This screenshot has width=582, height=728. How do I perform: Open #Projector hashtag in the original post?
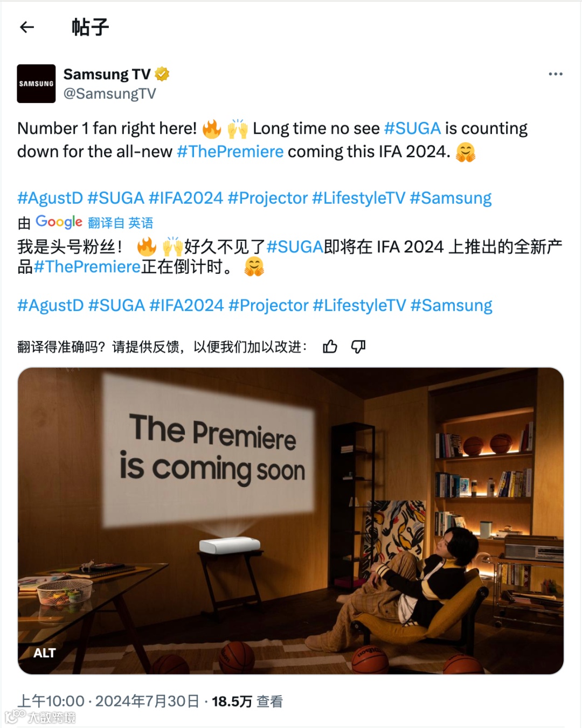pyautogui.click(x=268, y=198)
